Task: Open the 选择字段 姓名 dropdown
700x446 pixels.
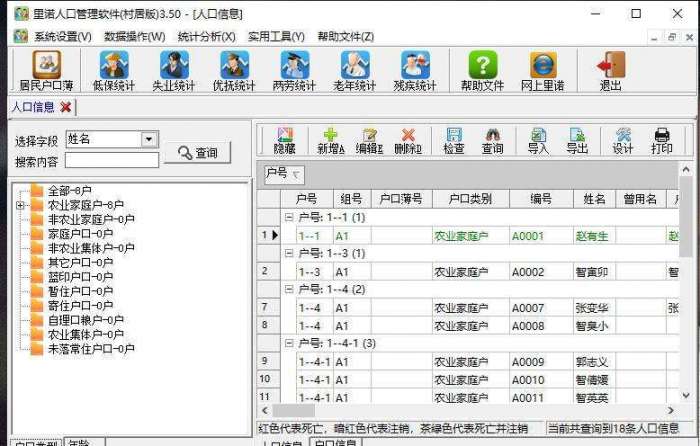Action: [149, 139]
